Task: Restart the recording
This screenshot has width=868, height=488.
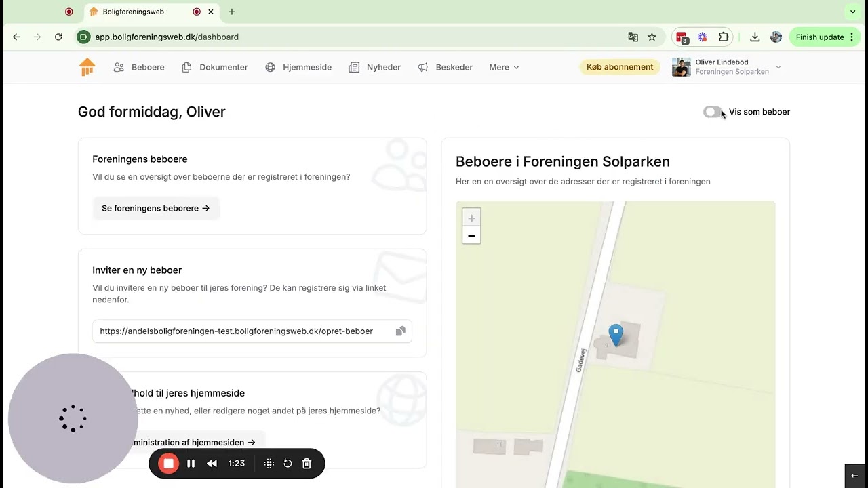Action: pos(288,464)
